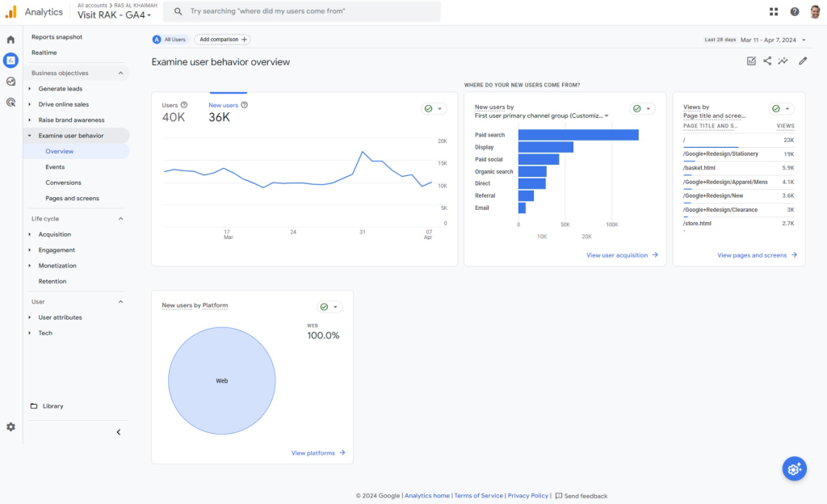
Task: Open data quality menu on Views by card
Action: [781, 108]
